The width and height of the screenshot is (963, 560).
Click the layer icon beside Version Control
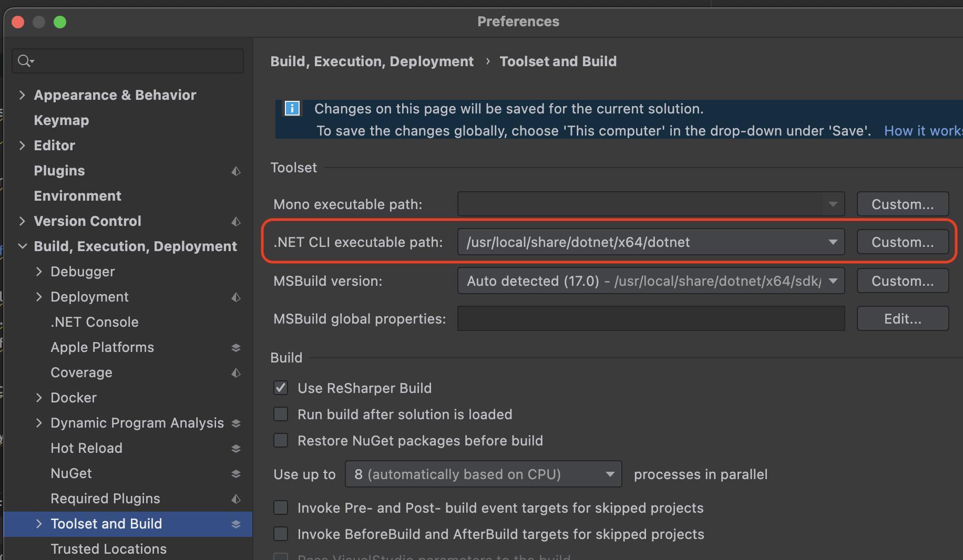click(236, 222)
